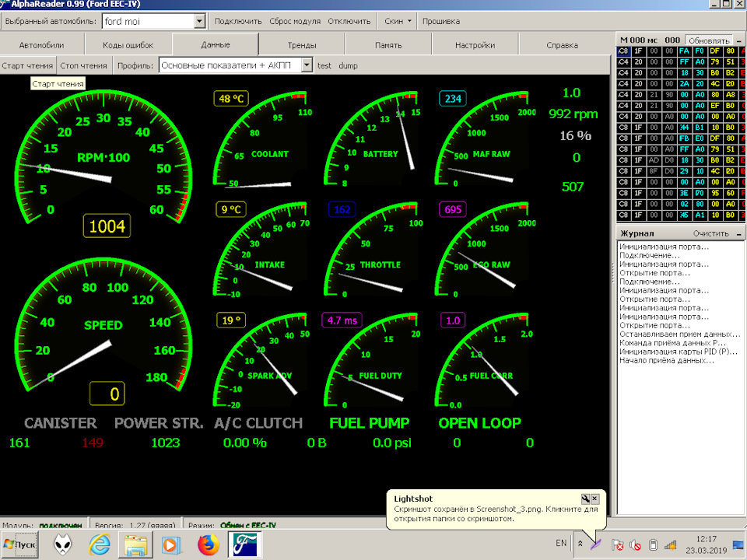Click the EN language indicator
The image size is (747, 560).
point(561,544)
